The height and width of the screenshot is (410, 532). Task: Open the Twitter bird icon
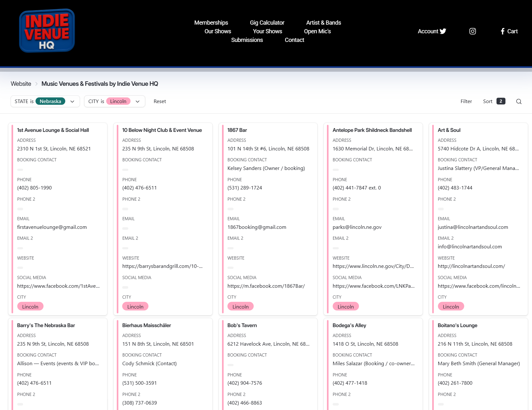tap(443, 31)
